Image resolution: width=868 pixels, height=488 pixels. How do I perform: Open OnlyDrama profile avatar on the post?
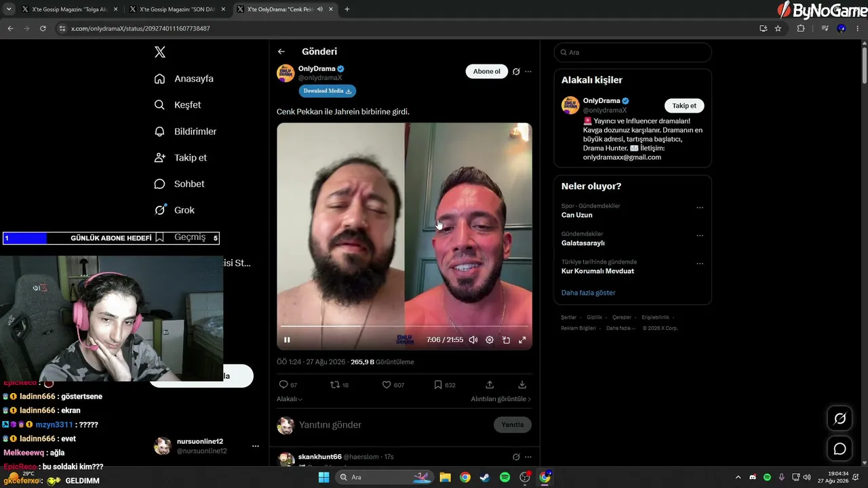(285, 73)
